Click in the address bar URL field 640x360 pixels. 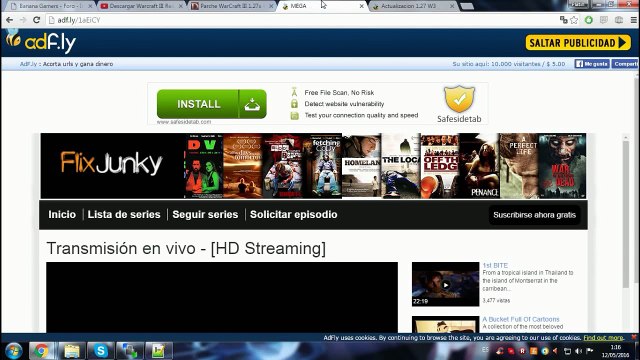tap(302, 20)
